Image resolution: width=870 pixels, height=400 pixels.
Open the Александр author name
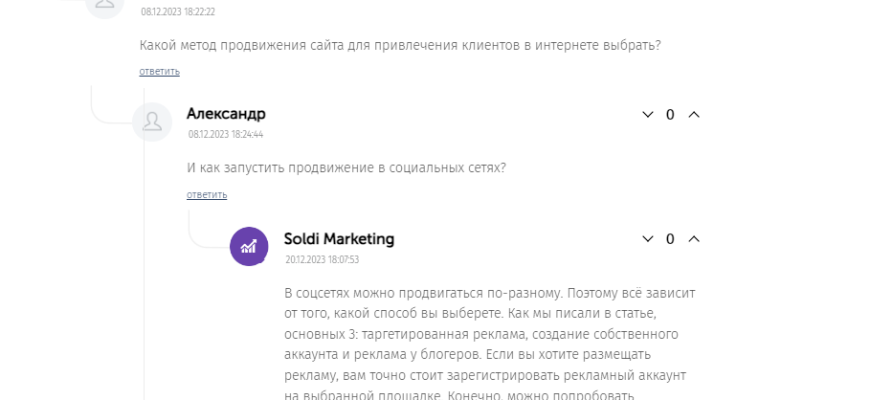pyautogui.click(x=226, y=114)
